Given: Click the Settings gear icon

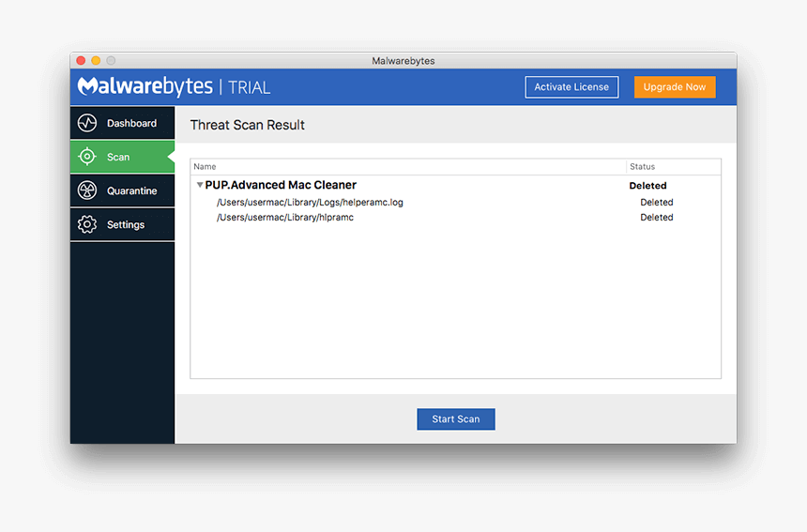Looking at the screenshot, I should (87, 224).
